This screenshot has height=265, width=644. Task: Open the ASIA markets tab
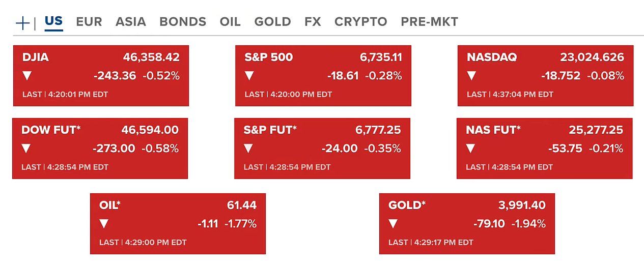[131, 22]
